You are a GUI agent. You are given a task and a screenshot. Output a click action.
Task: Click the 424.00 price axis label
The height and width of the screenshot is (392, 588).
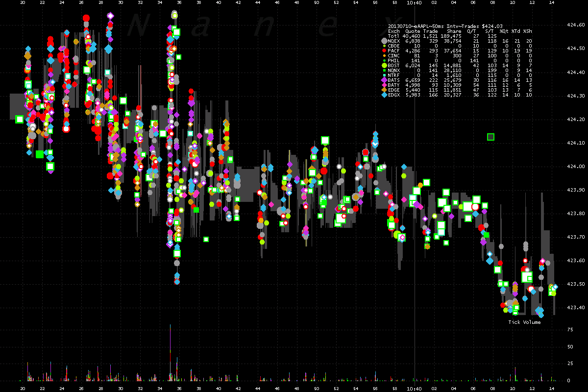coord(575,167)
